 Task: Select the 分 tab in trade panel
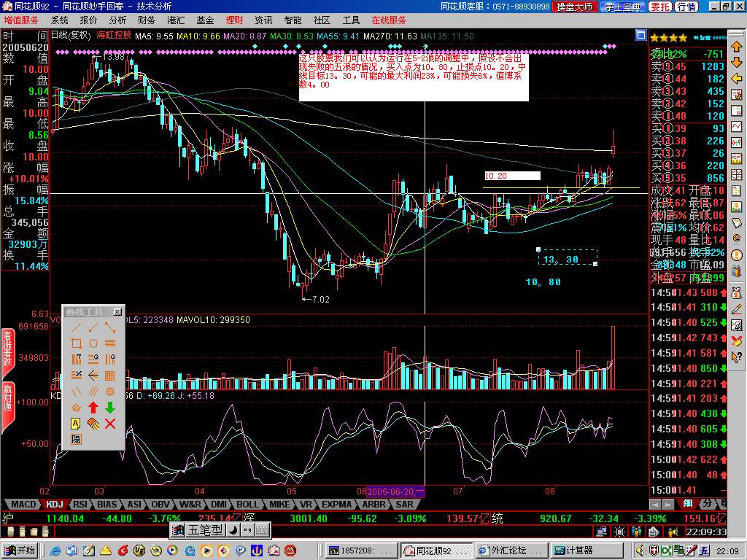[x=708, y=503]
